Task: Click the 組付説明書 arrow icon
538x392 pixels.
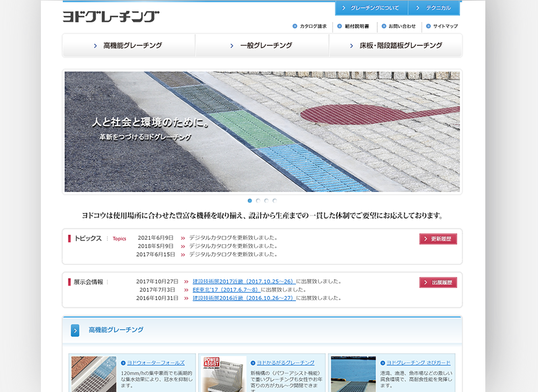Action: coord(339,26)
